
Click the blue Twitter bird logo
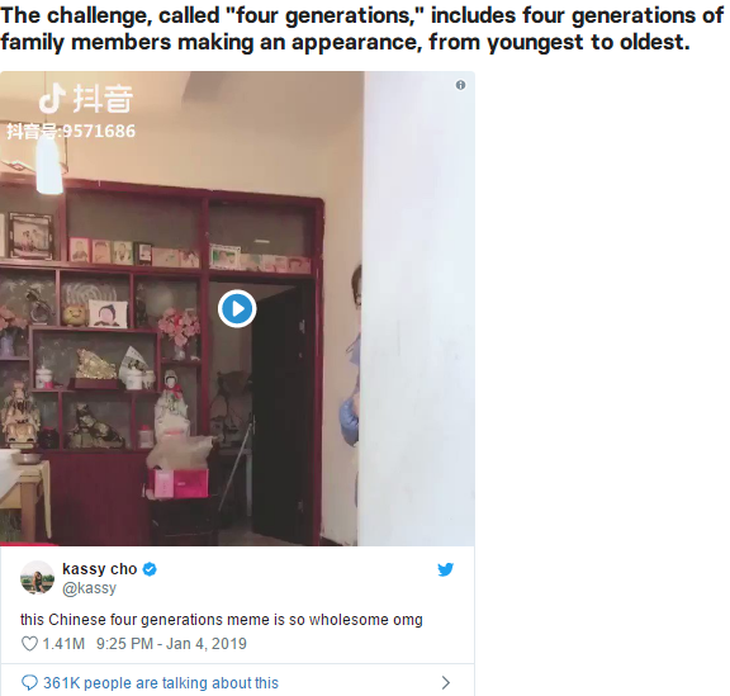click(x=446, y=569)
